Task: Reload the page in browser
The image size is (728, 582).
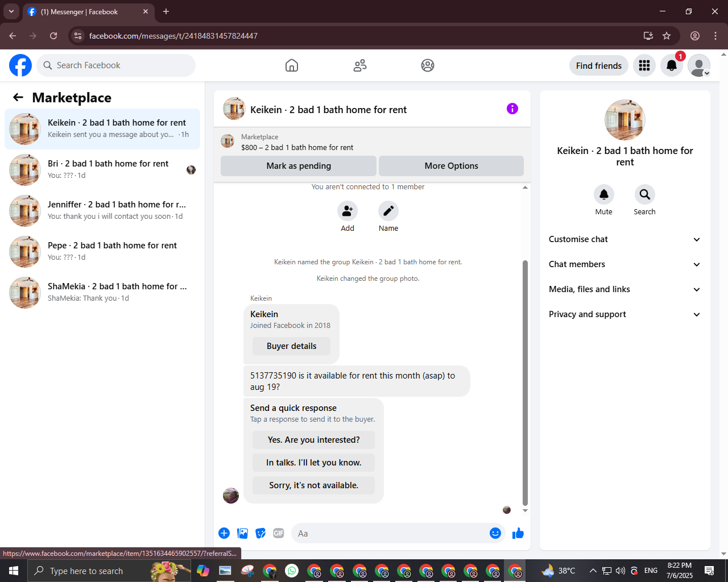Action: point(53,36)
